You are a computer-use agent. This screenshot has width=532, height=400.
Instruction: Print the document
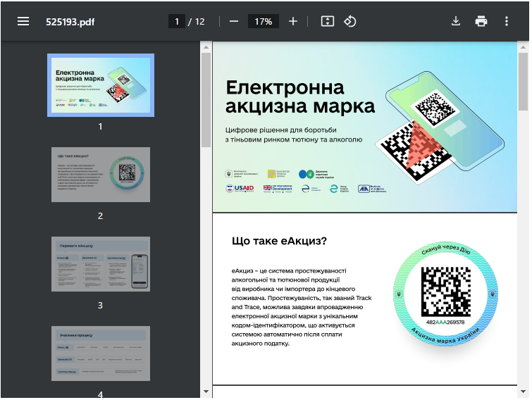pyautogui.click(x=481, y=21)
